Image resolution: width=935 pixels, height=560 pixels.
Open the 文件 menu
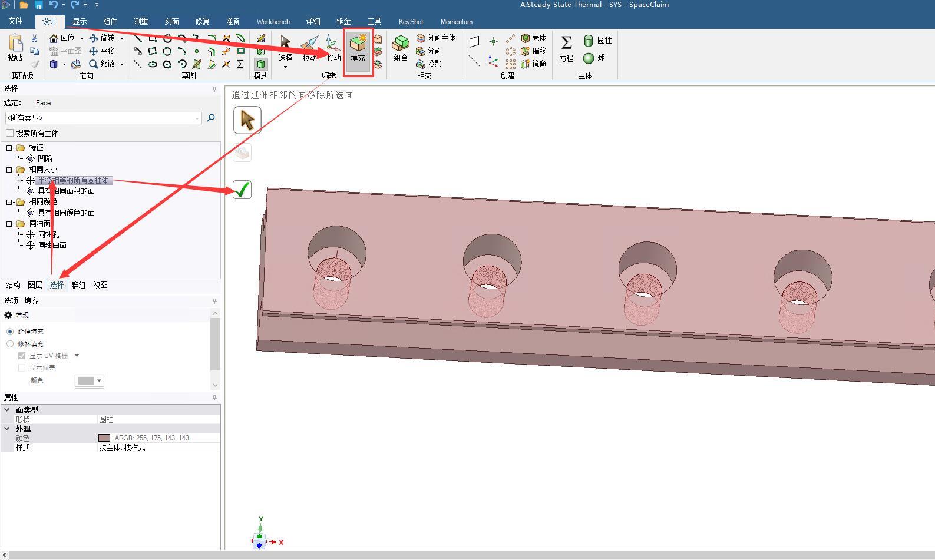[16, 21]
